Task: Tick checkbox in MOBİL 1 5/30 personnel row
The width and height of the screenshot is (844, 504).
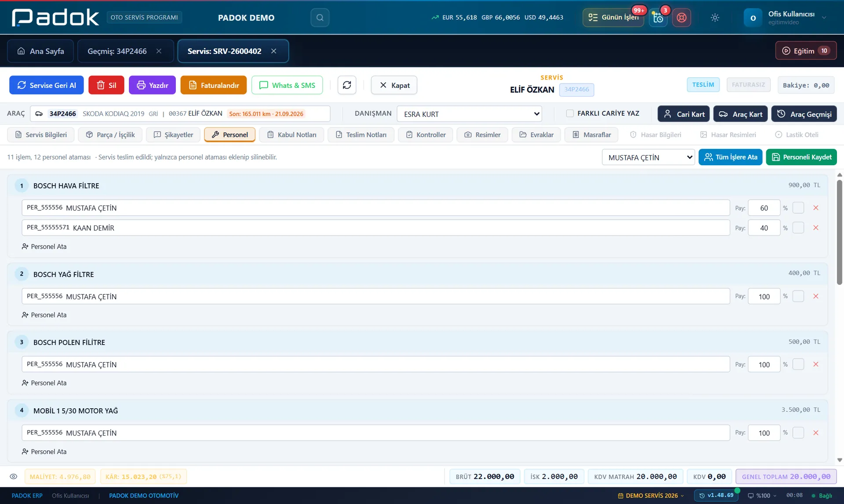Action: (x=798, y=433)
